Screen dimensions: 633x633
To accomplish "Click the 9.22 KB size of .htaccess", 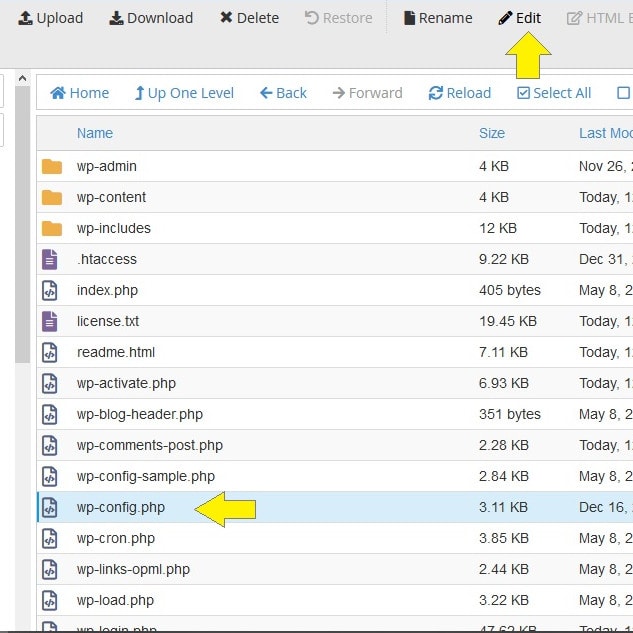I will (x=504, y=259).
